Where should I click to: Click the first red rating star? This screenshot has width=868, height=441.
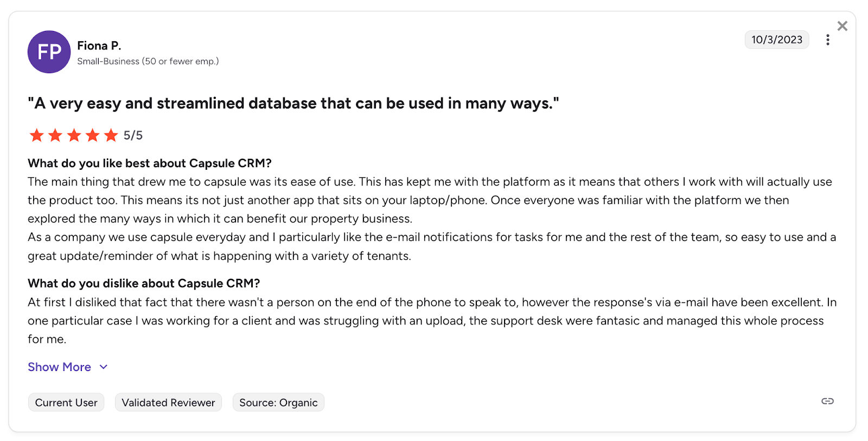click(x=36, y=135)
